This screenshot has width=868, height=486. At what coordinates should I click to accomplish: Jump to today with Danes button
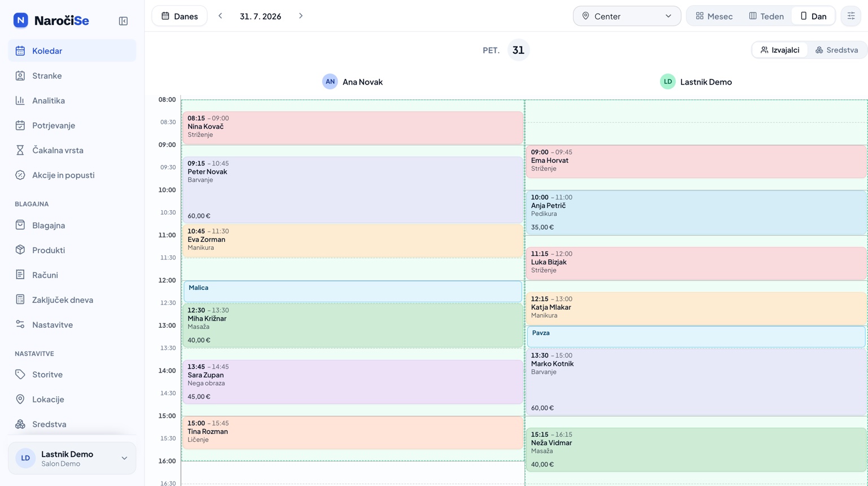[x=180, y=16]
